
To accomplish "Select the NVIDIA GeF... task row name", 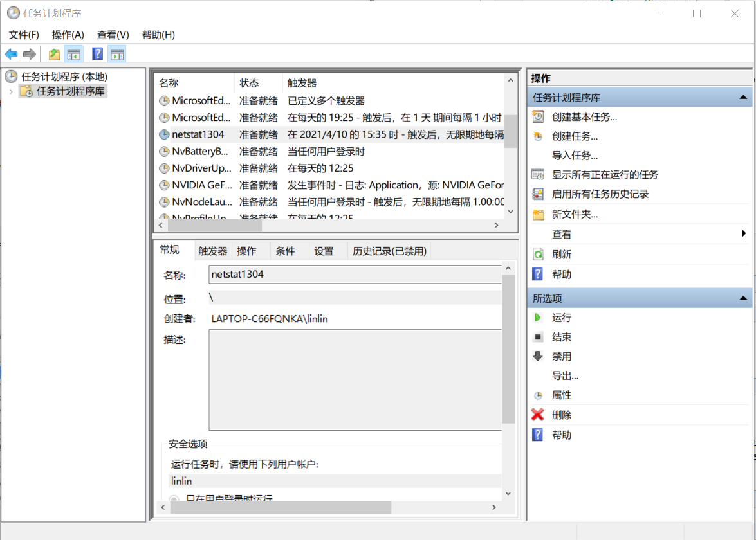I will tap(201, 185).
